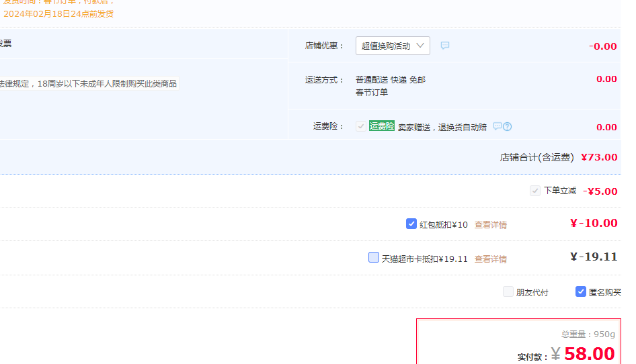
Task: Click the ¥-10.00 red packet deduction amount
Action: 594,223
